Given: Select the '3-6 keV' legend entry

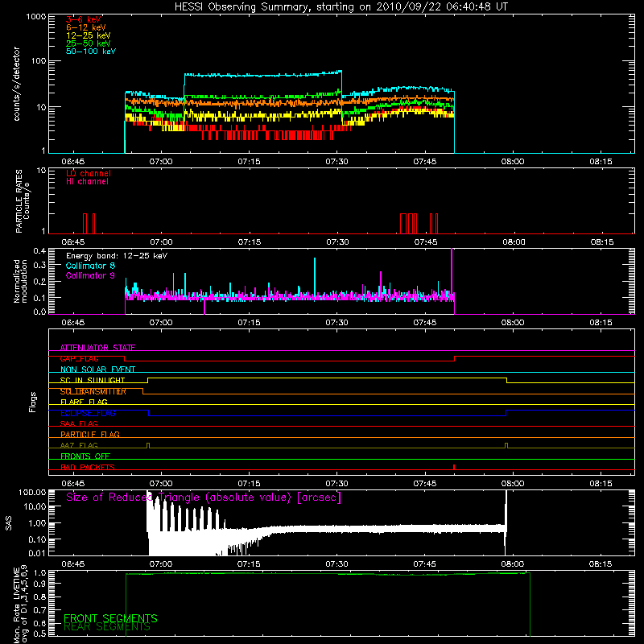Looking at the screenshot, I should (x=84, y=19).
